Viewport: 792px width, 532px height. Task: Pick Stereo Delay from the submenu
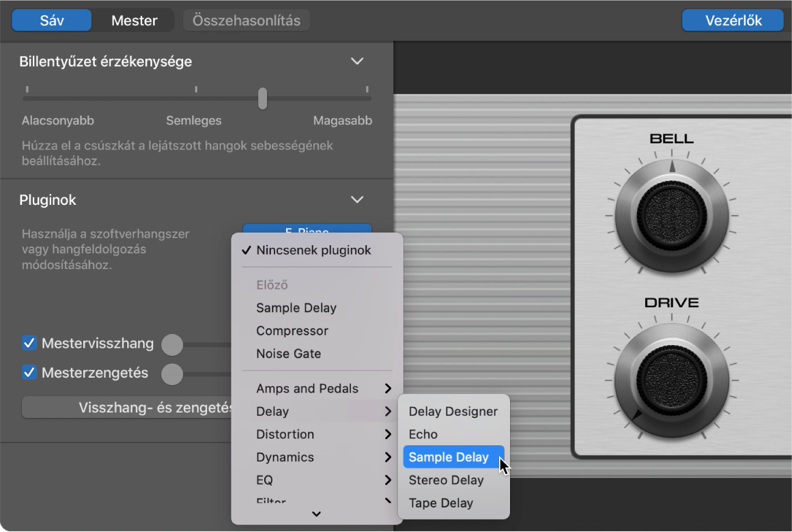(x=446, y=480)
